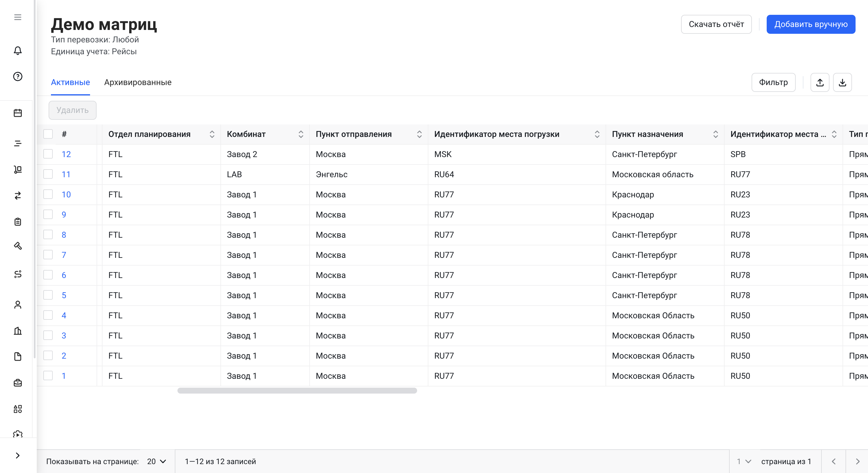868x473 pixels.
Task: Click the help question mark icon
Action: [17, 76]
